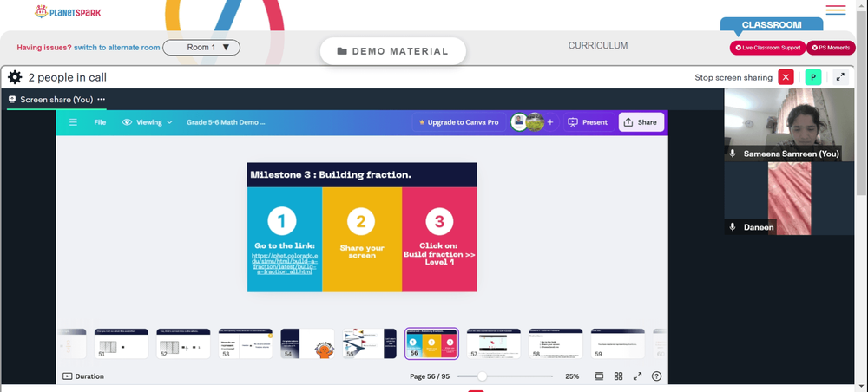
Task: Click the 25% zoom level
Action: pyautogui.click(x=572, y=376)
